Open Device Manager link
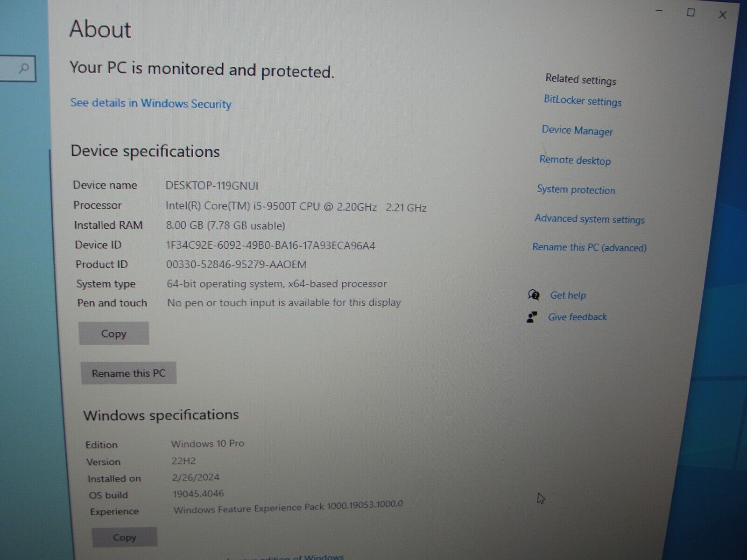This screenshot has width=747, height=560. [577, 131]
